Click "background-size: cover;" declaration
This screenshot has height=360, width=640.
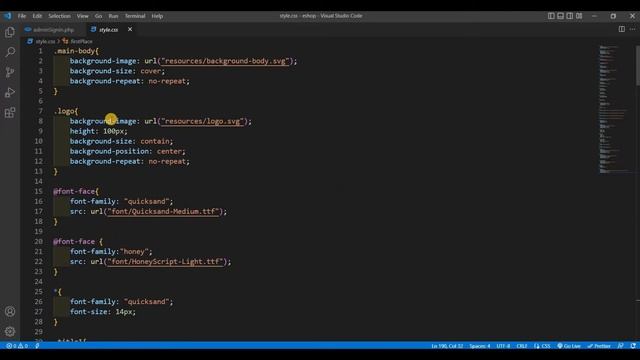[117, 71]
